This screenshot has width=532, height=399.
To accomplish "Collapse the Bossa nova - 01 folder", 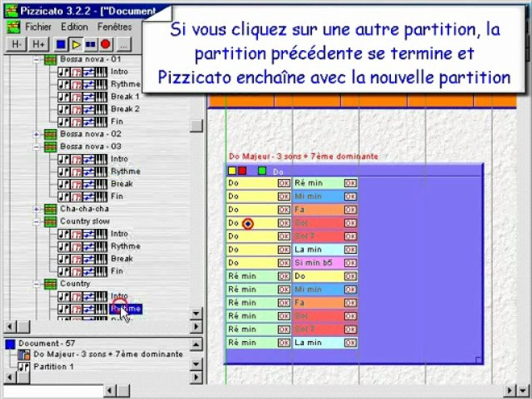I will [37, 60].
